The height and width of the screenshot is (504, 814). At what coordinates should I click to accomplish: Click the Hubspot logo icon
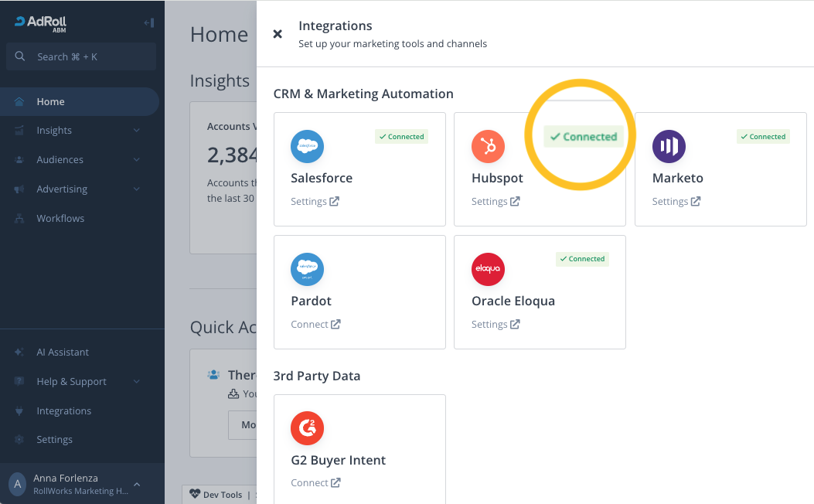tap(488, 146)
